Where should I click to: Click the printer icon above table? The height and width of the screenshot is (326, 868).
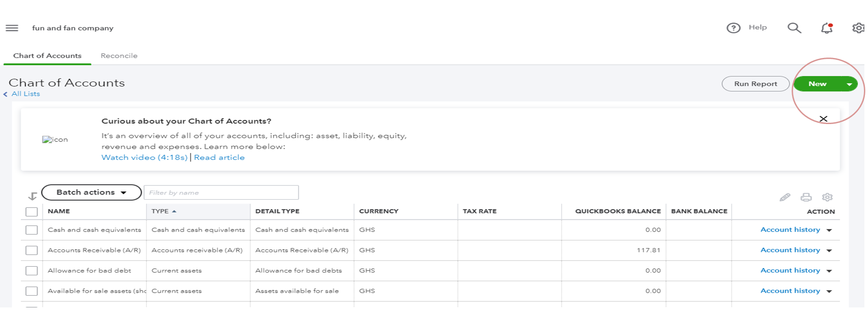pos(806,197)
